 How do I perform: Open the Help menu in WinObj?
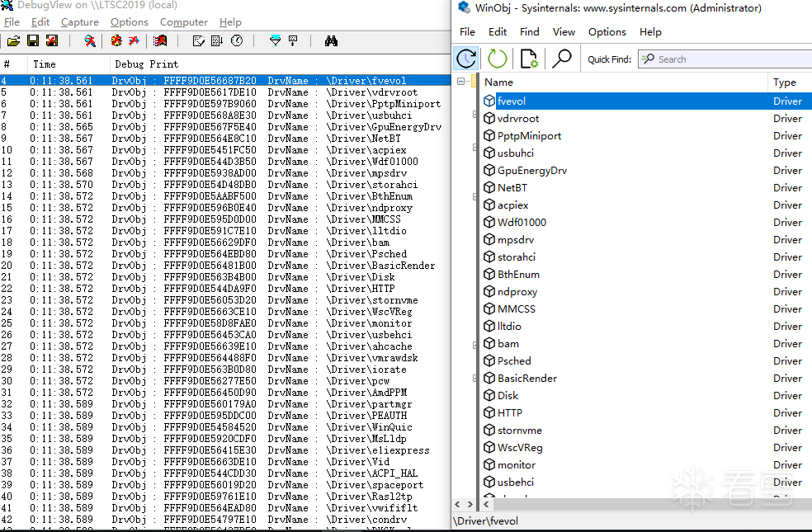coord(650,32)
